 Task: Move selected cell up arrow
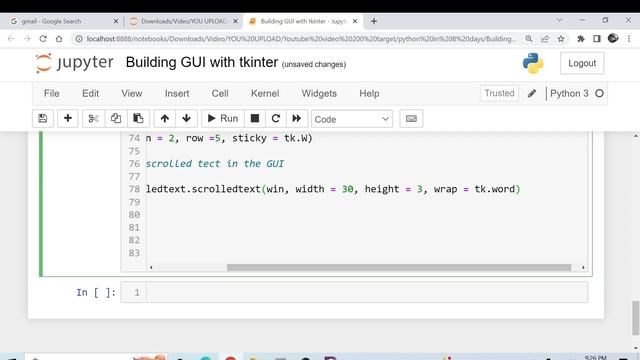(x=164, y=119)
